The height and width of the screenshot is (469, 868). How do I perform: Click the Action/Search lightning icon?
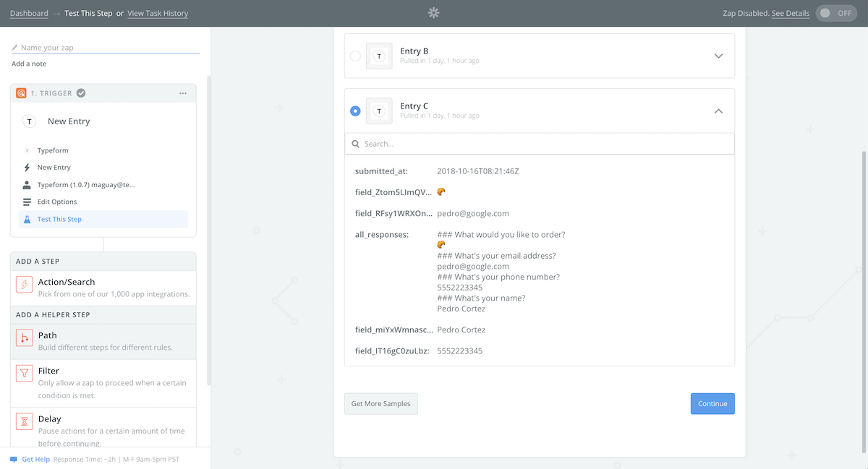click(25, 285)
